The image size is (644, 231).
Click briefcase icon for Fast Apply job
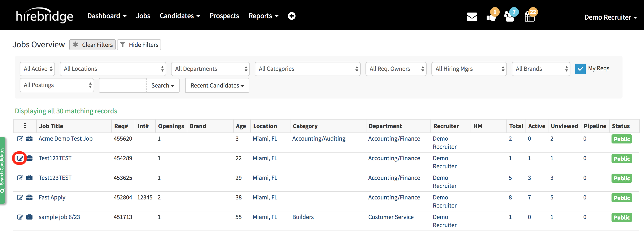[x=29, y=198]
